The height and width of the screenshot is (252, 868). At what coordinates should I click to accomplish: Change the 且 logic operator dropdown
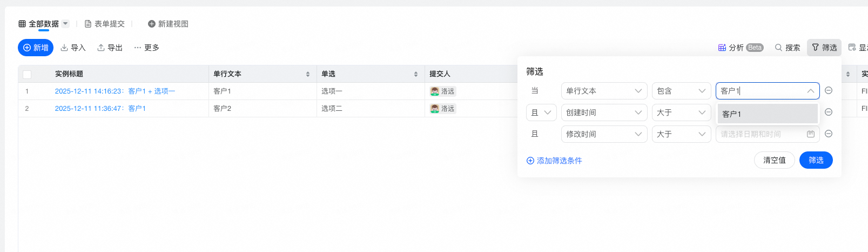(x=541, y=112)
